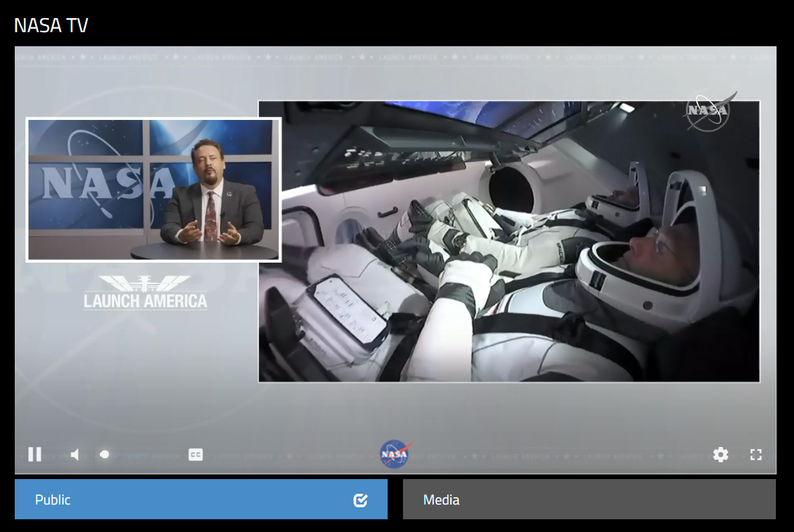Image resolution: width=794 pixels, height=532 pixels.
Task: Switch to the Media channel tab
Action: coord(589,500)
